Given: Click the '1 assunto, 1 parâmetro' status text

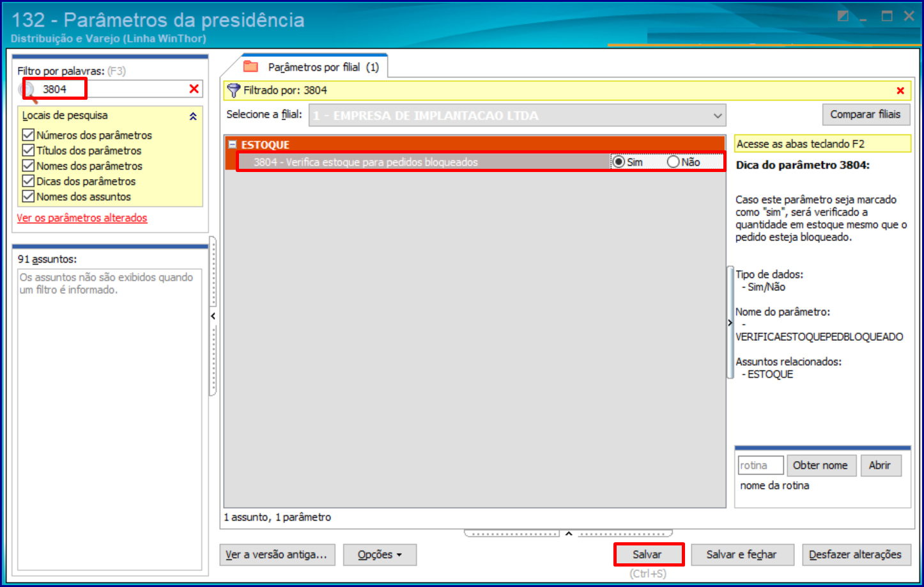Looking at the screenshot, I should coord(277,517).
